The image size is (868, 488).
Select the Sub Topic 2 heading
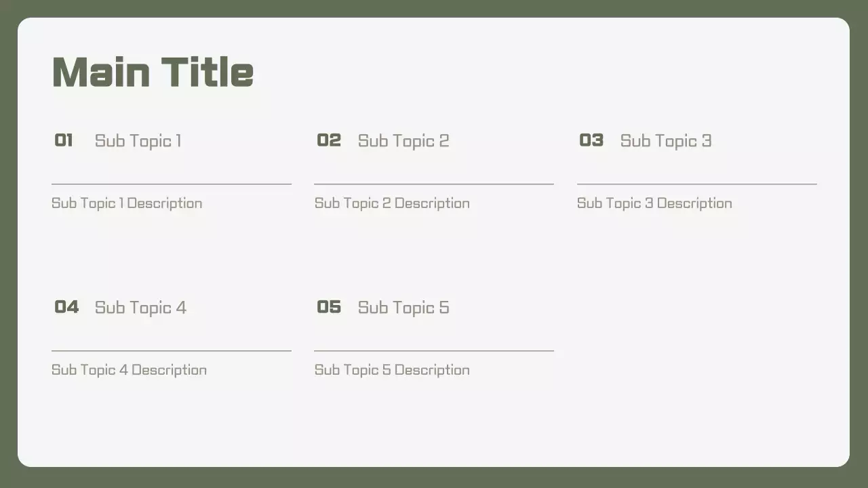point(403,140)
